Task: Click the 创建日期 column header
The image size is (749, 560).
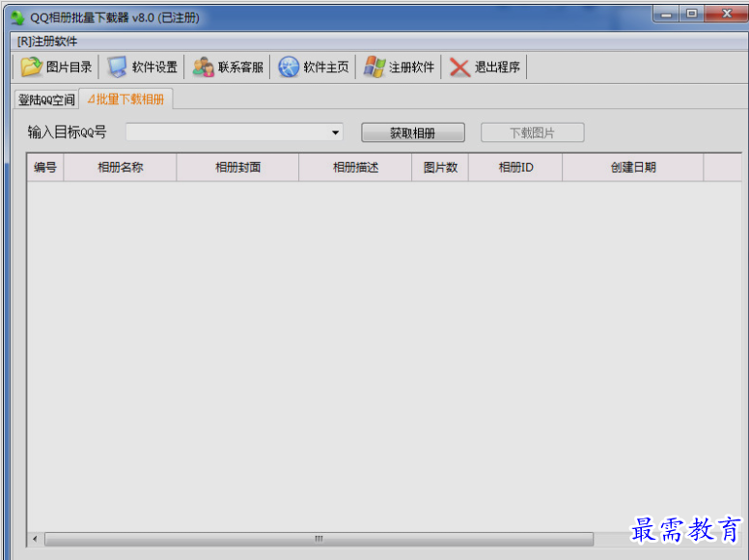Action: (x=633, y=167)
